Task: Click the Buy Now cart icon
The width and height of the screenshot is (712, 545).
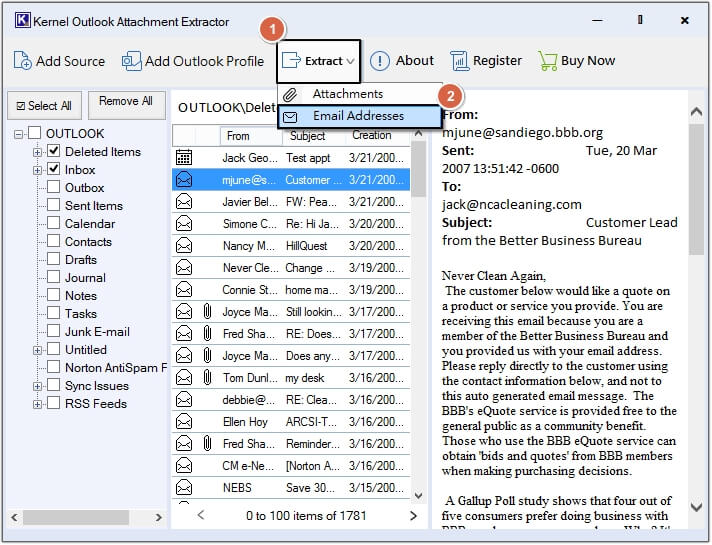Action: click(x=548, y=61)
